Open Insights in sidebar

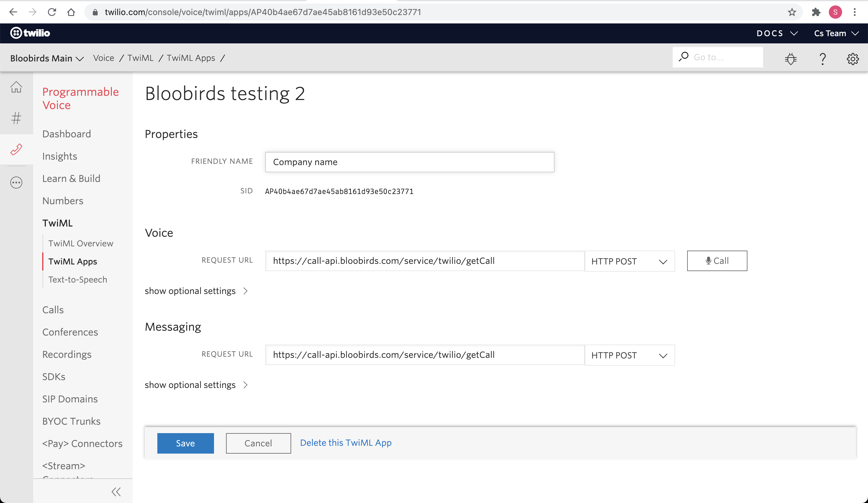pos(60,156)
